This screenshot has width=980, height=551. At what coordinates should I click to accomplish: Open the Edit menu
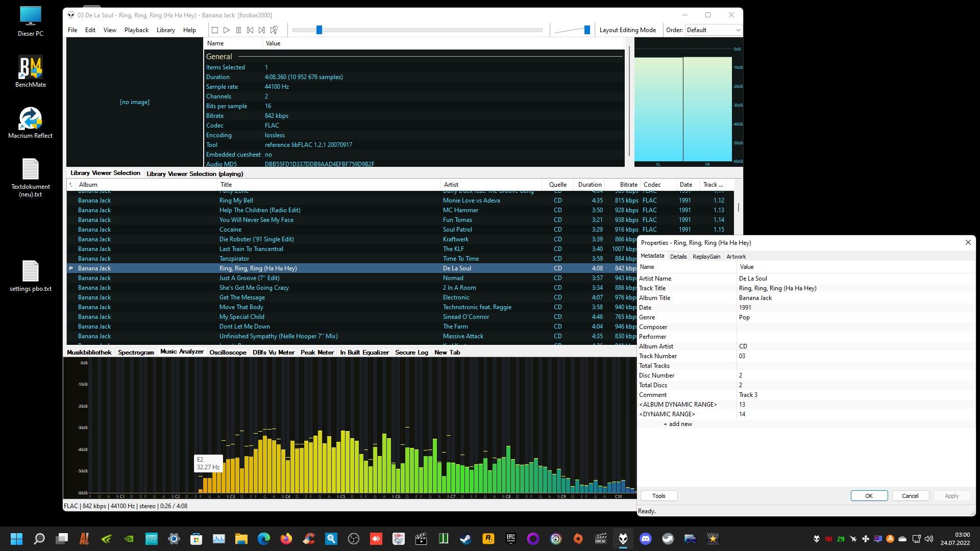pos(90,30)
